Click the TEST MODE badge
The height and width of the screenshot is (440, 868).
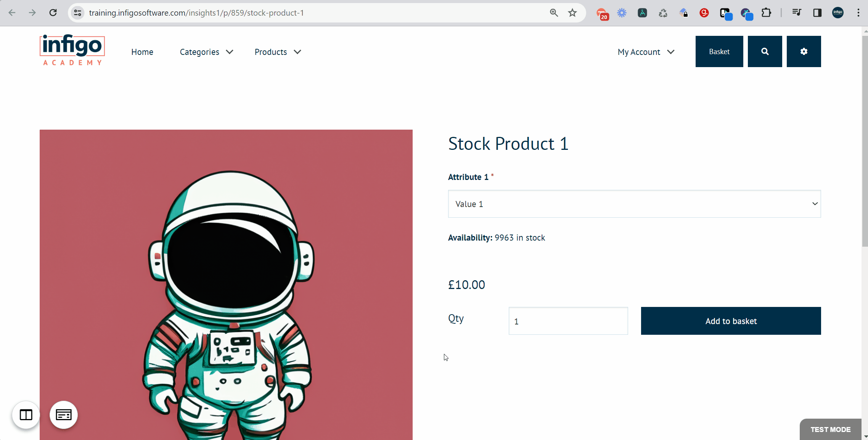point(830,429)
